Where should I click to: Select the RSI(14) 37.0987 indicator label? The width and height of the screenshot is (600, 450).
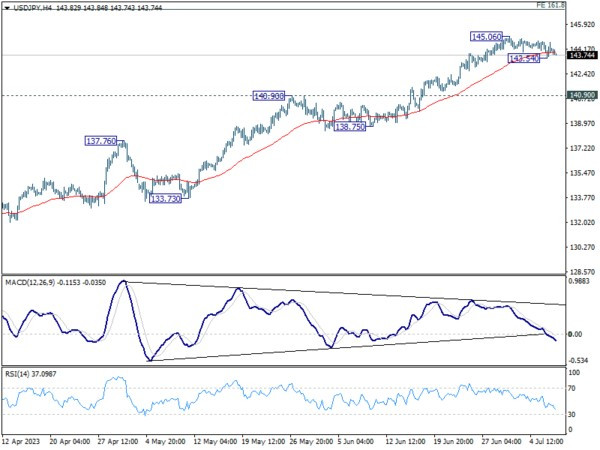click(31, 374)
